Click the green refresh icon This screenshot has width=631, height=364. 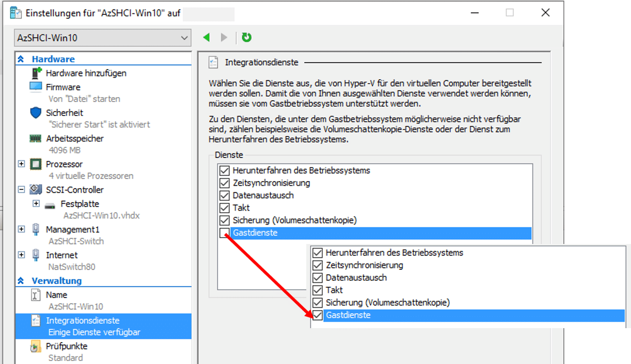(x=247, y=37)
